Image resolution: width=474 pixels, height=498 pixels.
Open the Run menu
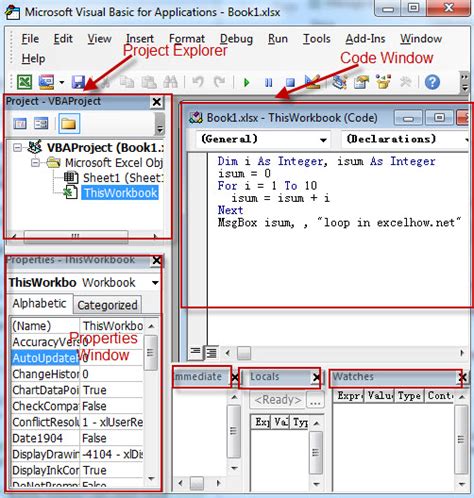pos(278,39)
